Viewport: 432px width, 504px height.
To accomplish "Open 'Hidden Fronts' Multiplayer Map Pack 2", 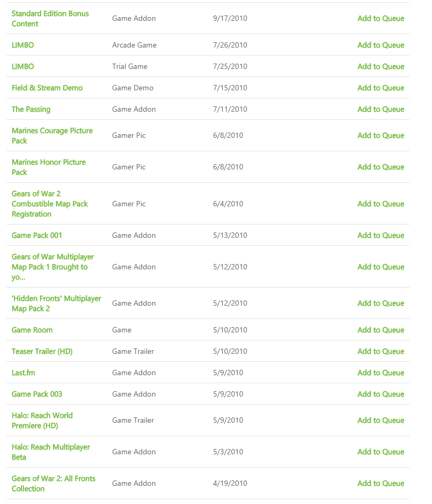I will (57, 304).
